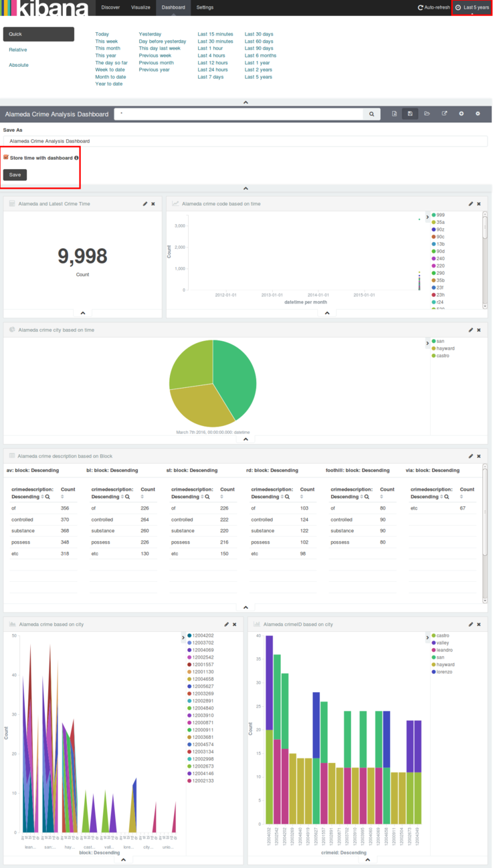Image resolution: width=493 pixels, height=868 pixels.
Task: Expand the spy panel under the crime description table
Action: tap(245, 607)
